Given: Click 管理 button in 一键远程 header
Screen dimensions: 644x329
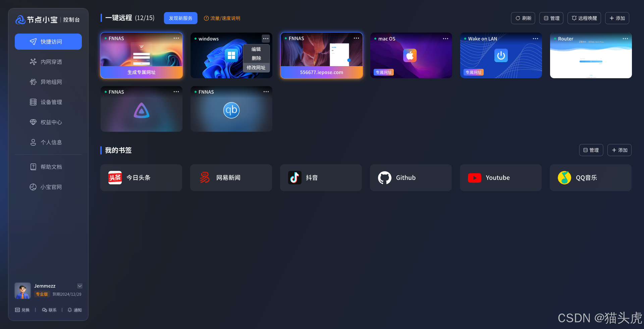Looking at the screenshot, I should tap(551, 18).
